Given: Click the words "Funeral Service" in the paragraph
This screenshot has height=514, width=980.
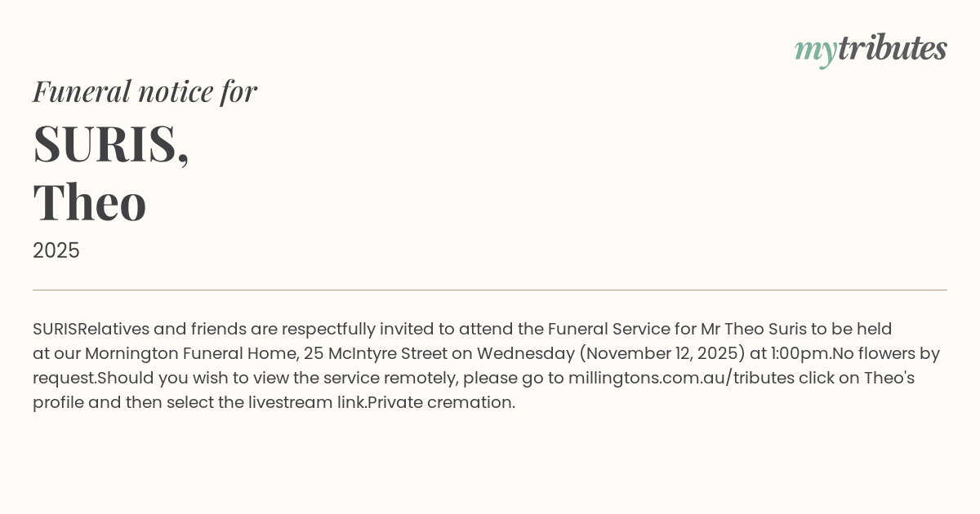Looking at the screenshot, I should pos(608,329).
